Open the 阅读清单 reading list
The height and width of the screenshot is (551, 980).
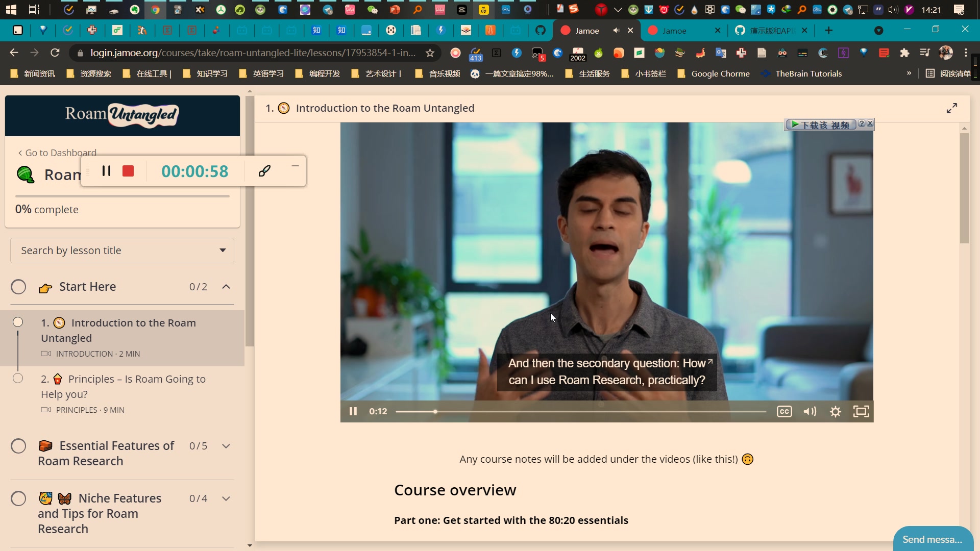pyautogui.click(x=948, y=73)
